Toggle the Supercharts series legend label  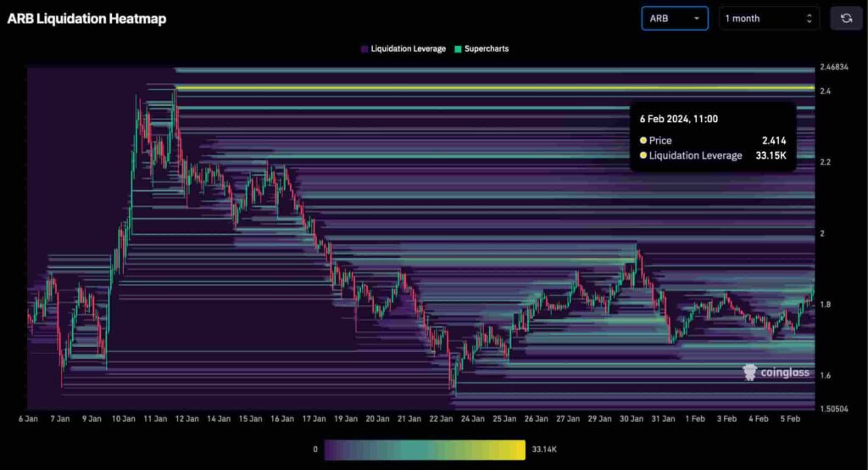coord(487,49)
